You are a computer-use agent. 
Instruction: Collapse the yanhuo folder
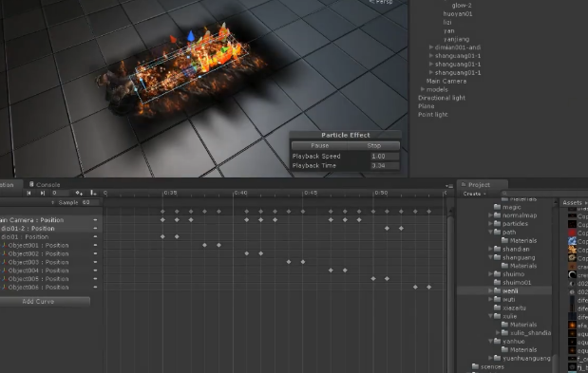pyautogui.click(x=490, y=341)
